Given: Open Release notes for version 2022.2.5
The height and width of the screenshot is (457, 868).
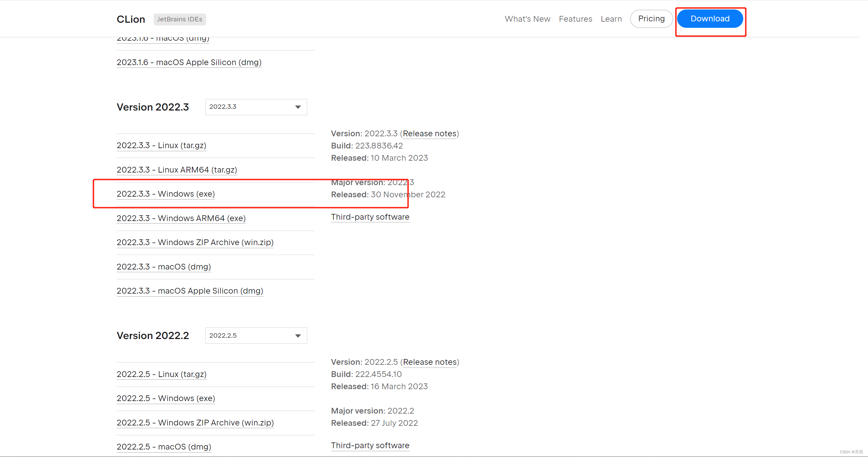Looking at the screenshot, I should [430, 362].
